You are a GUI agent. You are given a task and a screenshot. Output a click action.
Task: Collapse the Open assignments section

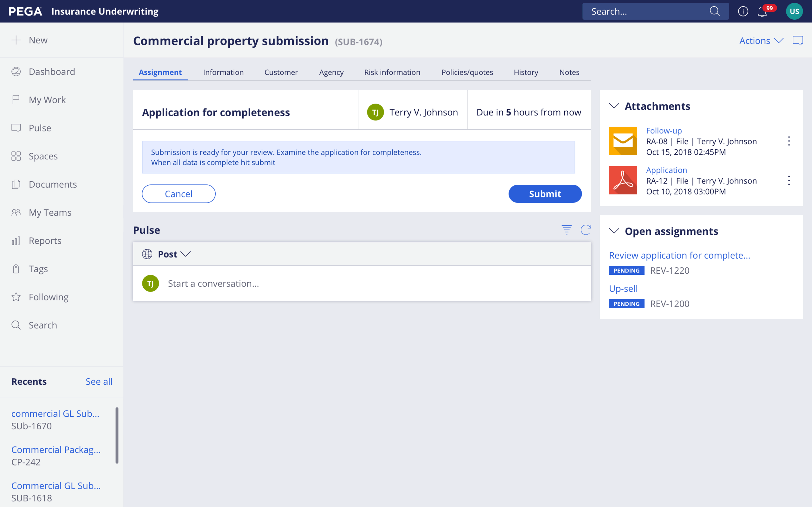click(x=614, y=231)
